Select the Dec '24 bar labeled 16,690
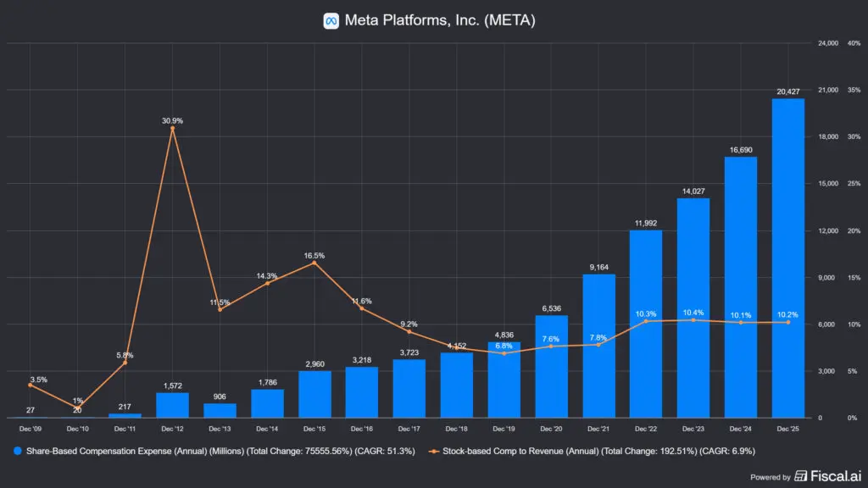This screenshot has height=488, width=868. [740, 288]
